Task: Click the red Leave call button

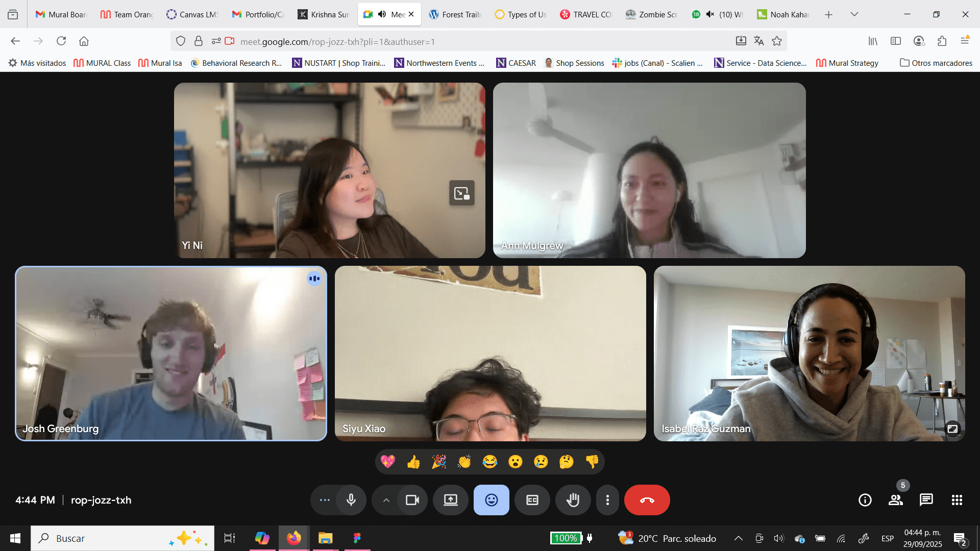Action: pyautogui.click(x=647, y=500)
